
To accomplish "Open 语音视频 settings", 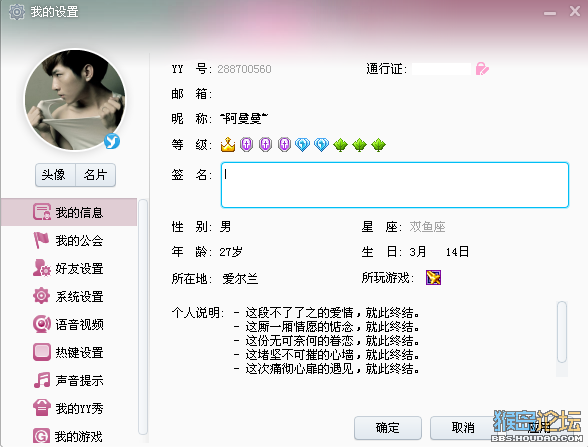I will 69,324.
